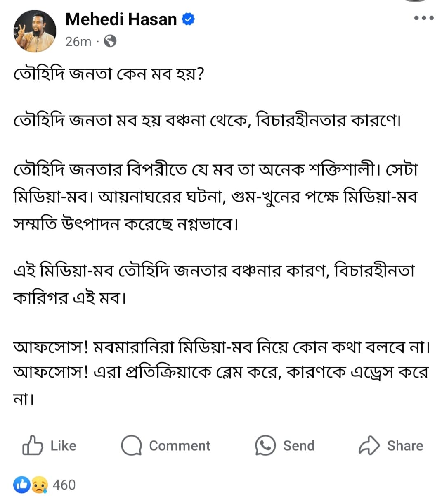The height and width of the screenshot is (504, 442).
Task: Click the globe public audience icon
Action: coord(110,41)
